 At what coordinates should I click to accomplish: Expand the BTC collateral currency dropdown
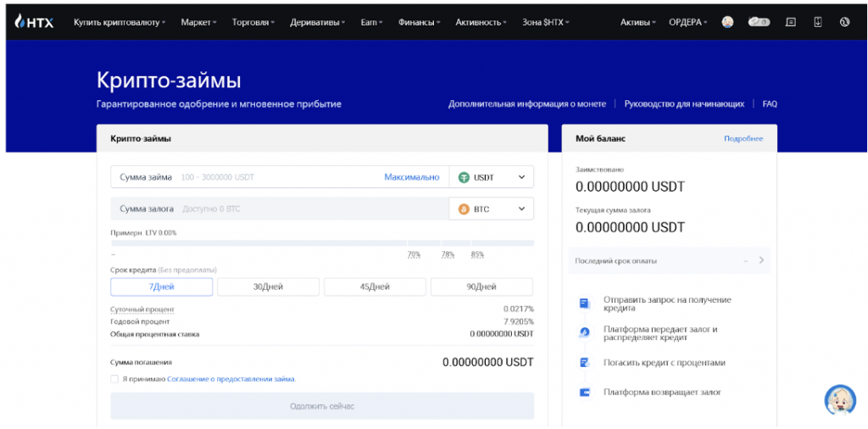[x=521, y=209]
